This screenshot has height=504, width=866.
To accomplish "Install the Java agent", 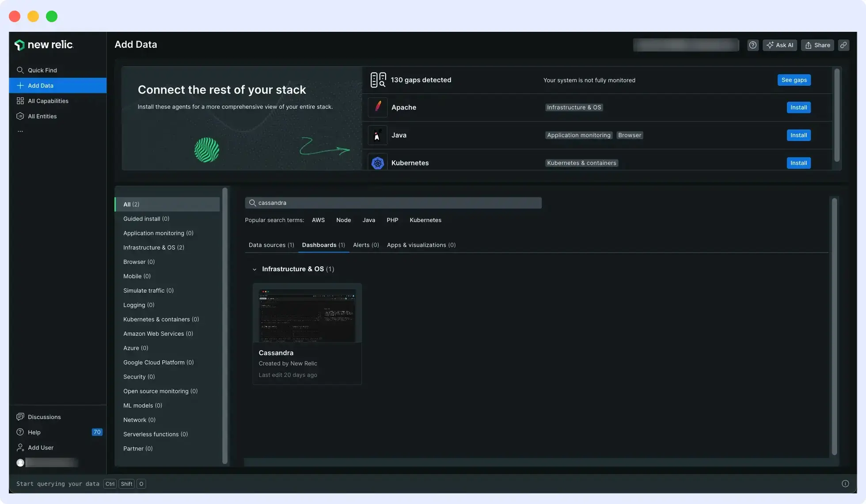I will [x=798, y=135].
